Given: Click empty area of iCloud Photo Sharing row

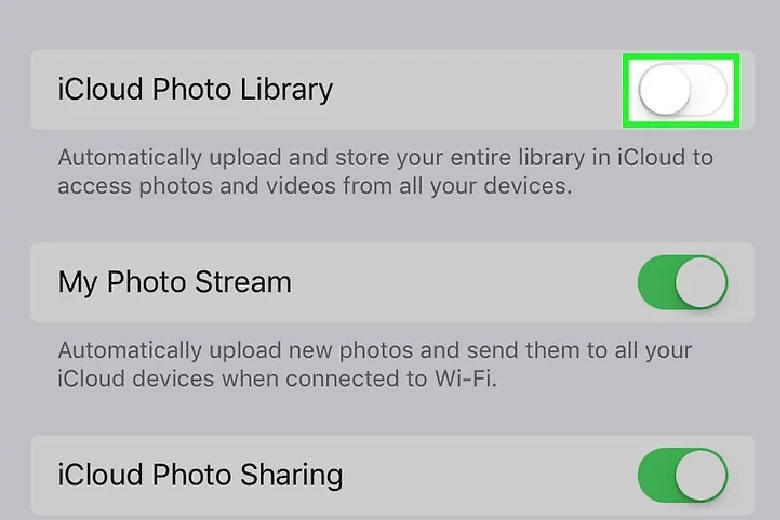Looking at the screenshot, I should click(488, 475).
